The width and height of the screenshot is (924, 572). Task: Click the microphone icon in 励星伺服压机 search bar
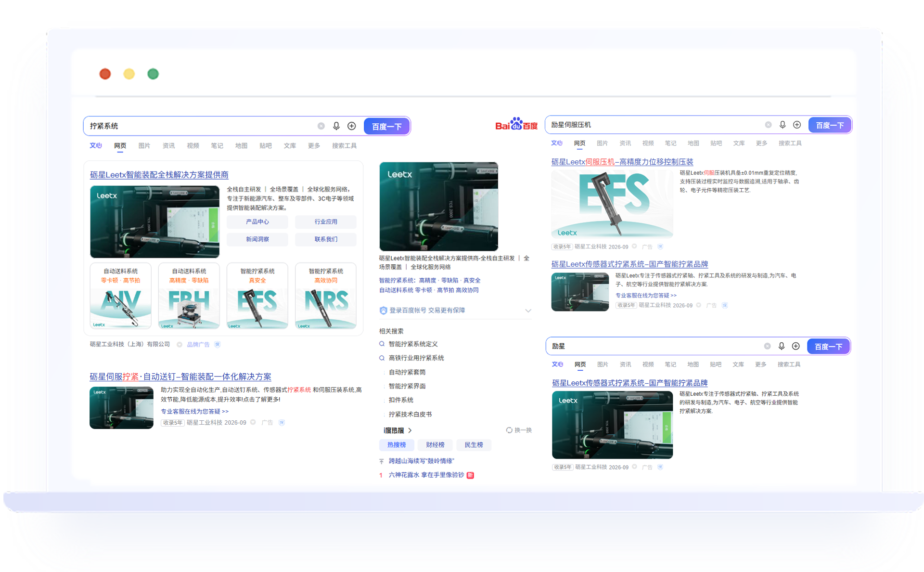[x=783, y=125]
